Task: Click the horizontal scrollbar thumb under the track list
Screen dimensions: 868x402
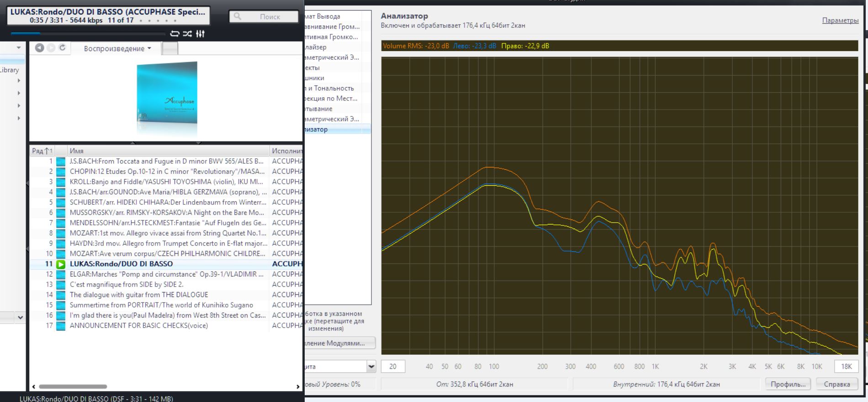Action: 73,386
